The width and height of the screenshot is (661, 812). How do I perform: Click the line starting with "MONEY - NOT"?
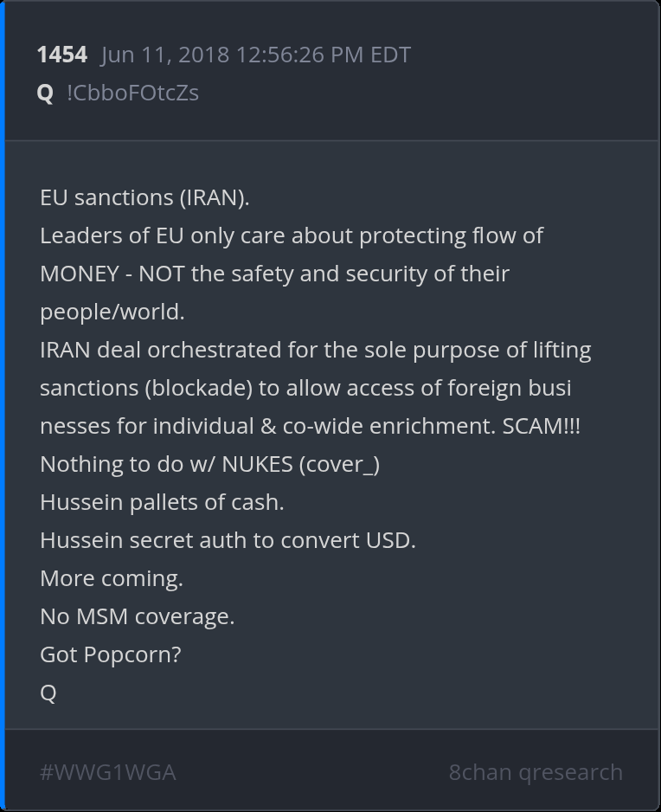coord(274,274)
